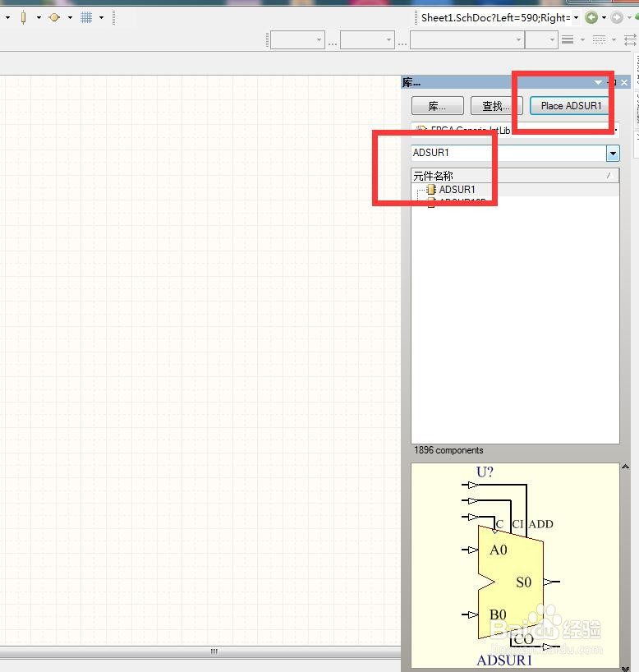
Task: Click the grey navigate forward arrow icon
Action: click(617, 17)
